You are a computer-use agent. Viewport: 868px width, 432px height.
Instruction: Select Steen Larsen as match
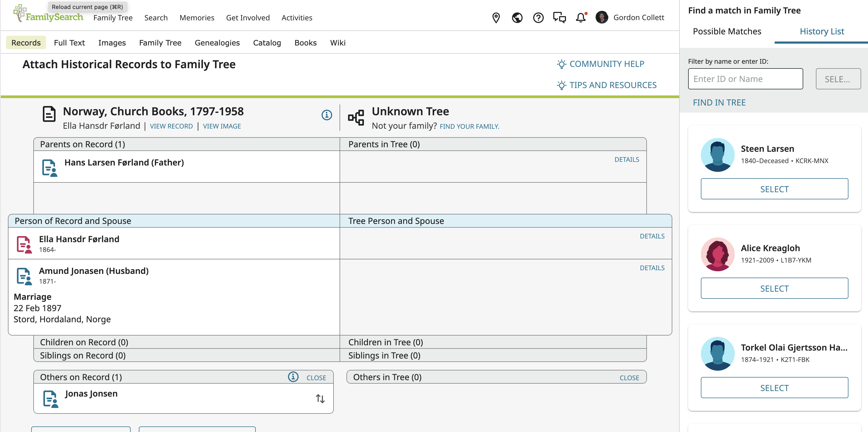(x=774, y=189)
